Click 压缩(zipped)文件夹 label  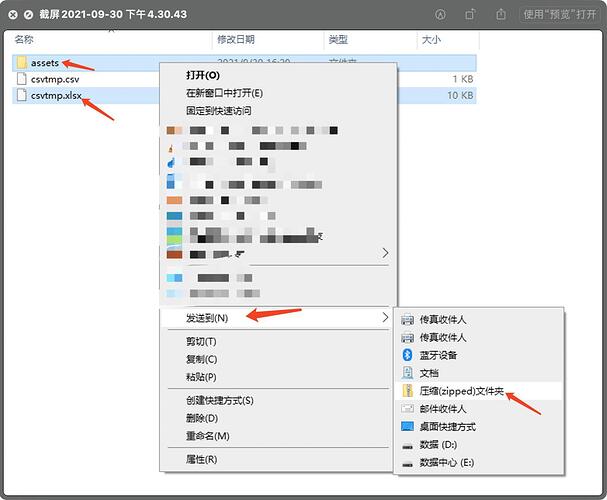(x=462, y=391)
